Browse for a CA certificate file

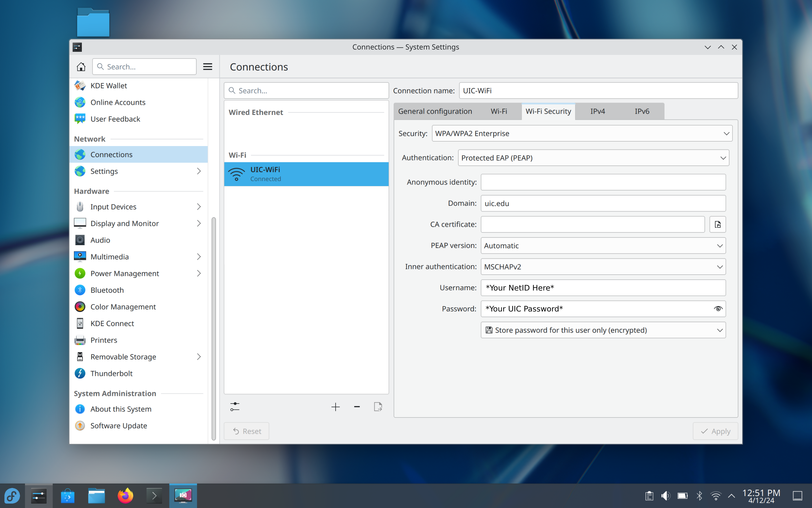click(x=718, y=224)
